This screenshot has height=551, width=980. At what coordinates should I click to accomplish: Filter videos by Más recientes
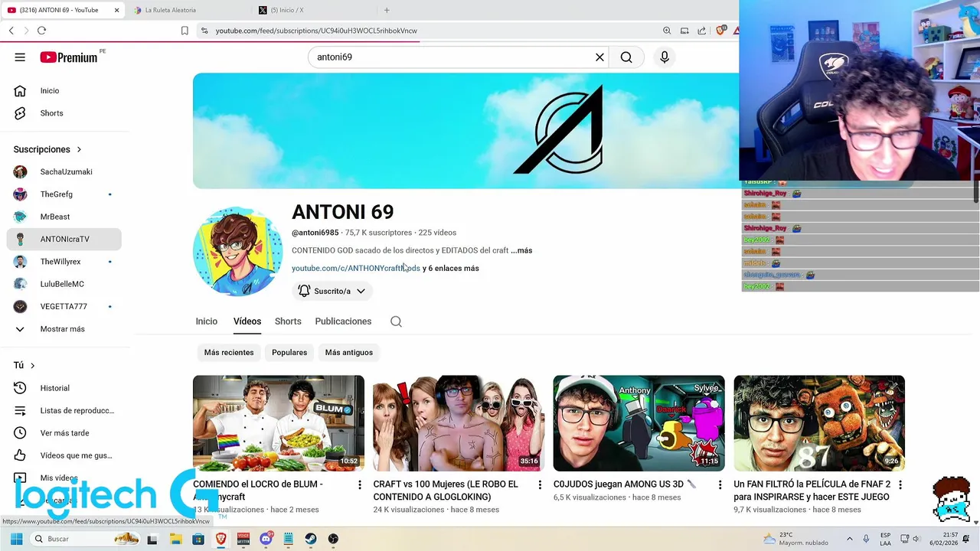[229, 353]
